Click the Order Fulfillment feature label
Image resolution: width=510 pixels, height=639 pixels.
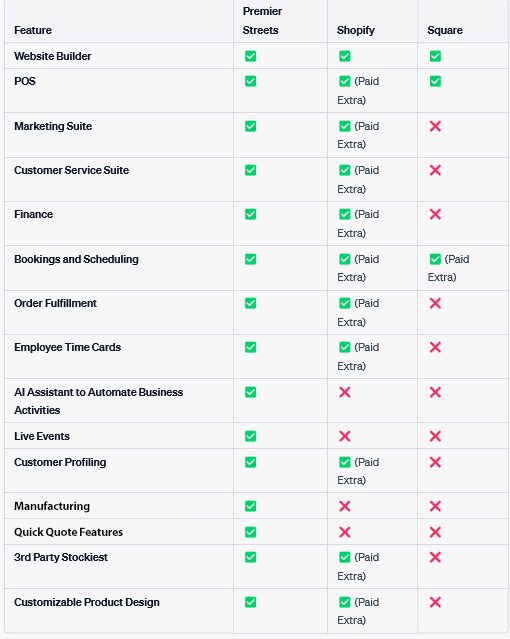point(55,303)
